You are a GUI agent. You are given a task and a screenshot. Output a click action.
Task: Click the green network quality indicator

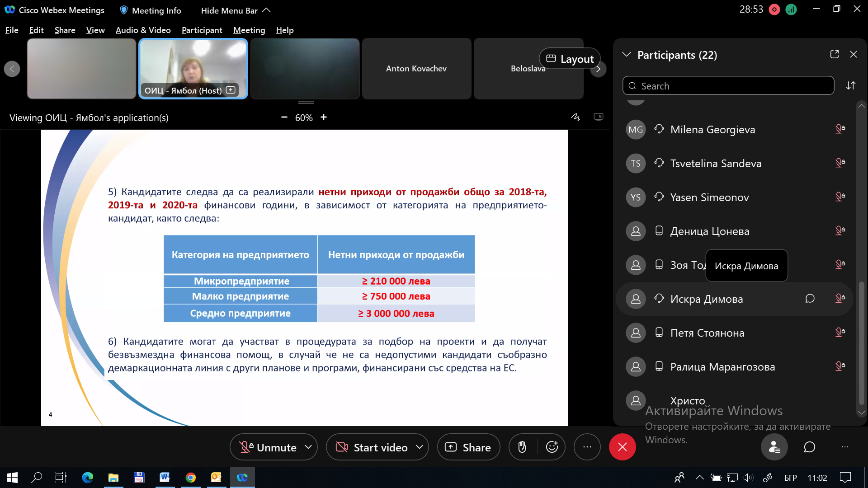[x=791, y=9]
